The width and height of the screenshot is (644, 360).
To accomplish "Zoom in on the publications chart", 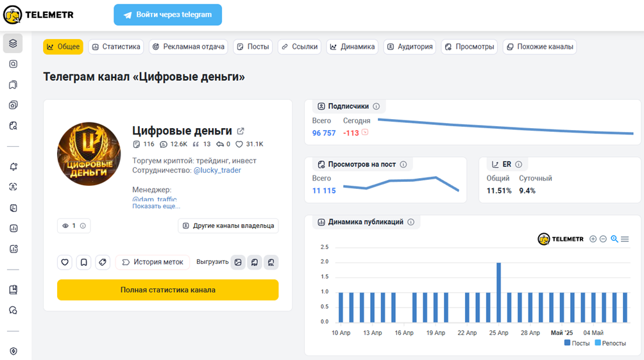I will coord(593,239).
